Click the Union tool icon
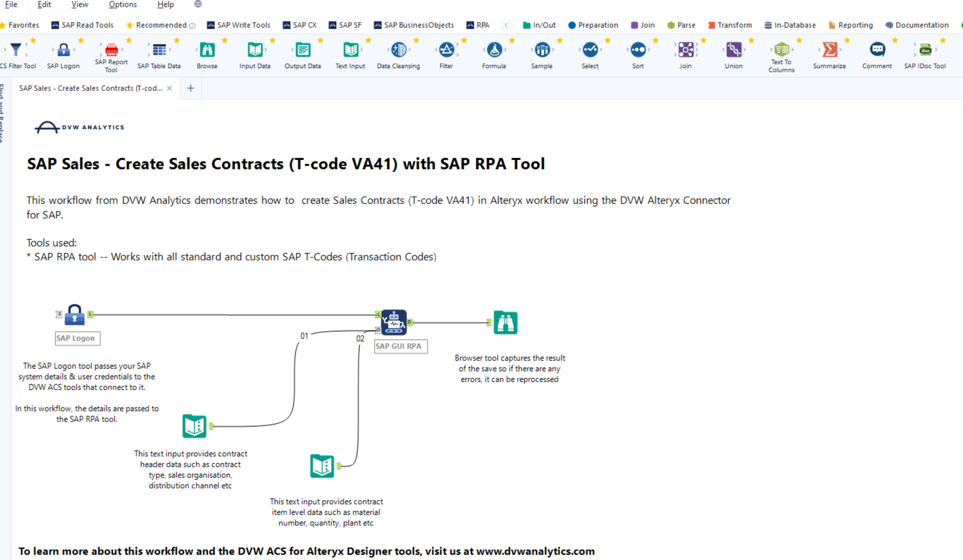The image size is (963, 560). pyautogui.click(x=733, y=51)
